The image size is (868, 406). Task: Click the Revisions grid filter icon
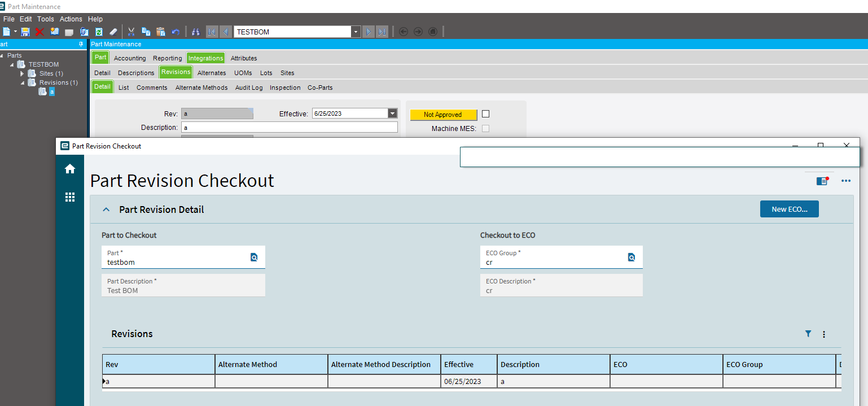808,334
